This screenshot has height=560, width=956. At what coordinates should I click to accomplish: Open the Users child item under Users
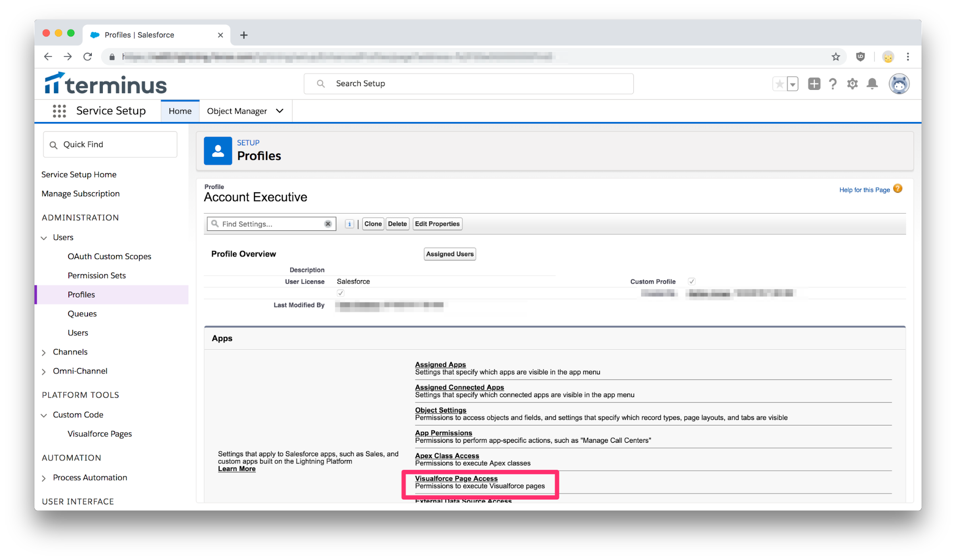[78, 333]
